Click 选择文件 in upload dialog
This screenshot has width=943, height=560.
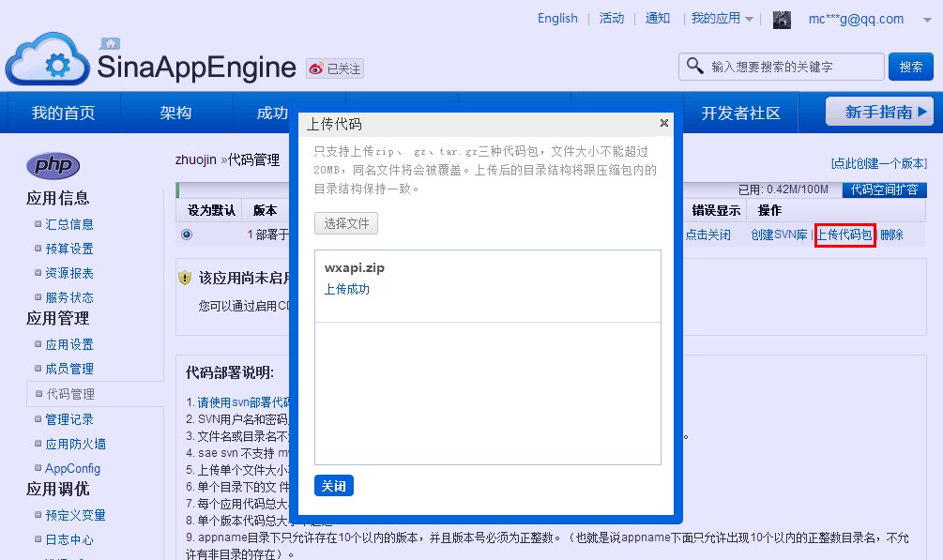pos(346,224)
